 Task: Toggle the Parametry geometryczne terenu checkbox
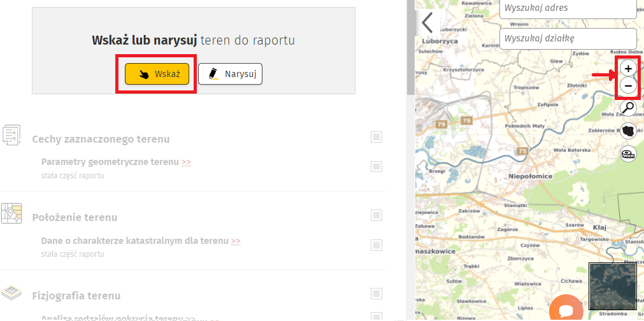click(x=376, y=166)
